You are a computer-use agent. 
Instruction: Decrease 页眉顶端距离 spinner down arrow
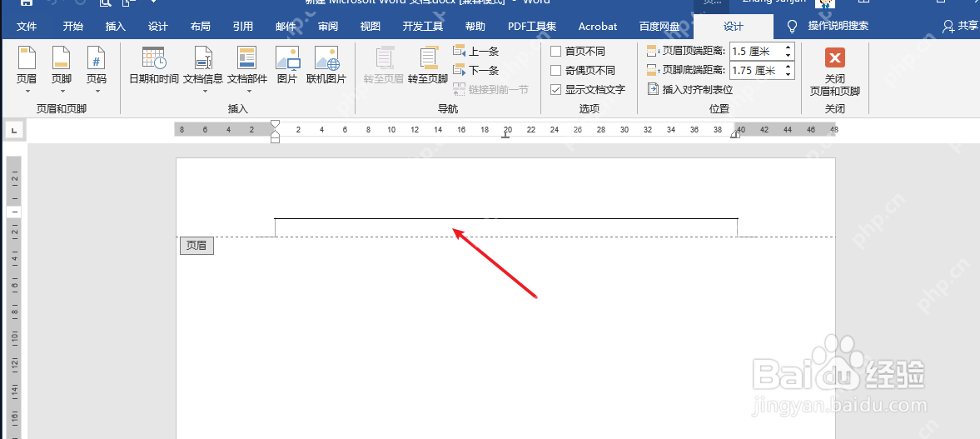click(788, 55)
